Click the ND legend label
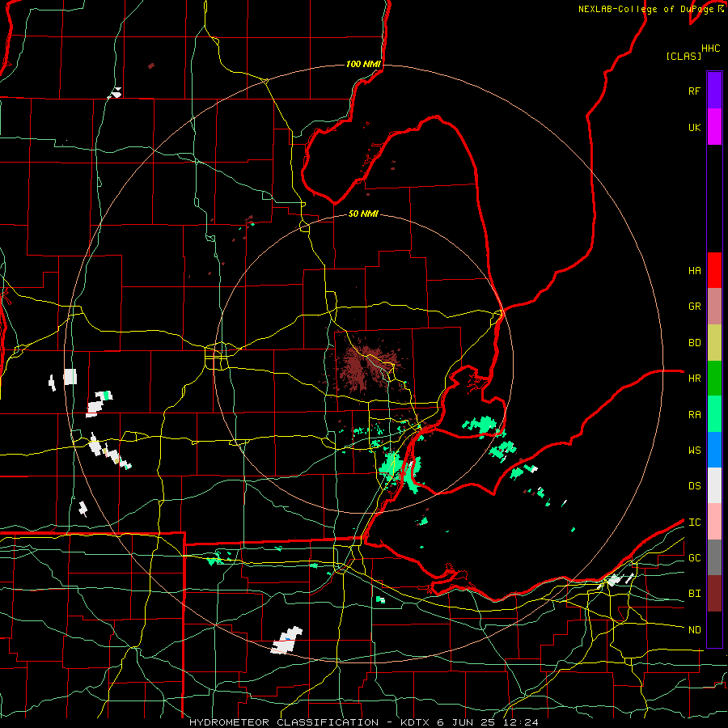 click(x=695, y=629)
